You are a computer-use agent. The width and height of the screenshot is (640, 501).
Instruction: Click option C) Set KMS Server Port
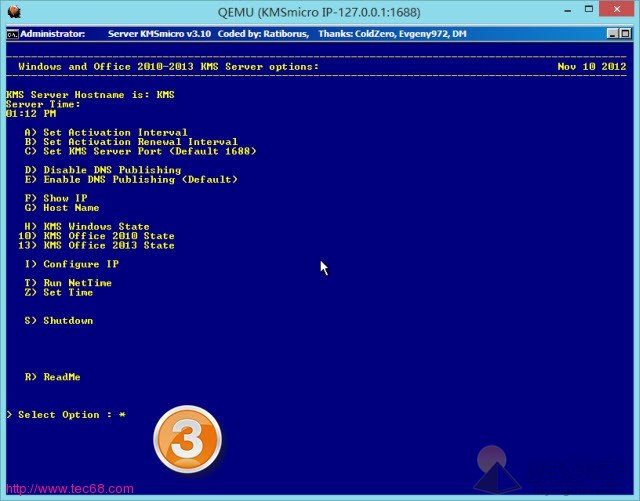point(140,151)
